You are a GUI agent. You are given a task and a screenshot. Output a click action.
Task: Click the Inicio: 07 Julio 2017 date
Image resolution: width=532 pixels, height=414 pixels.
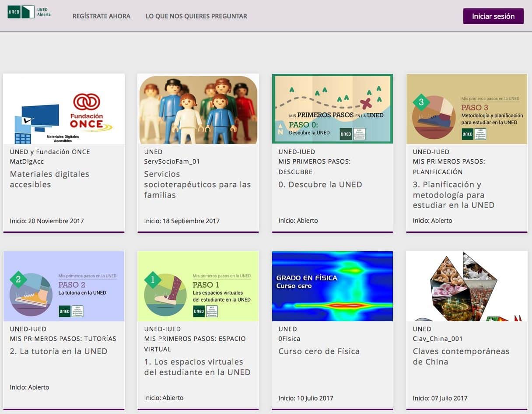tap(440, 398)
